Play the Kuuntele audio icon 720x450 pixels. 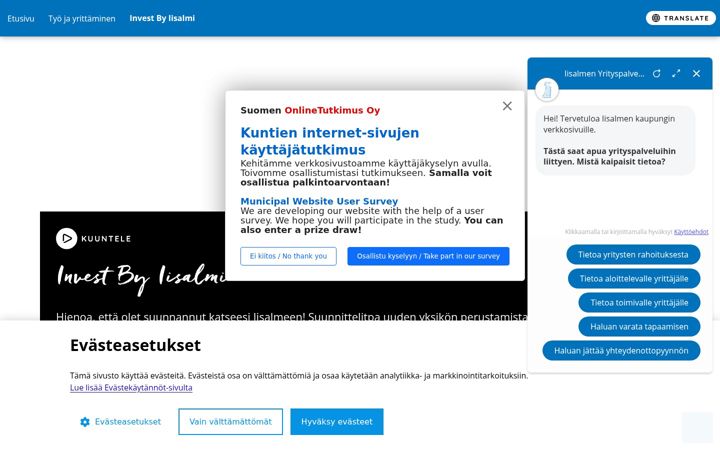tap(67, 238)
